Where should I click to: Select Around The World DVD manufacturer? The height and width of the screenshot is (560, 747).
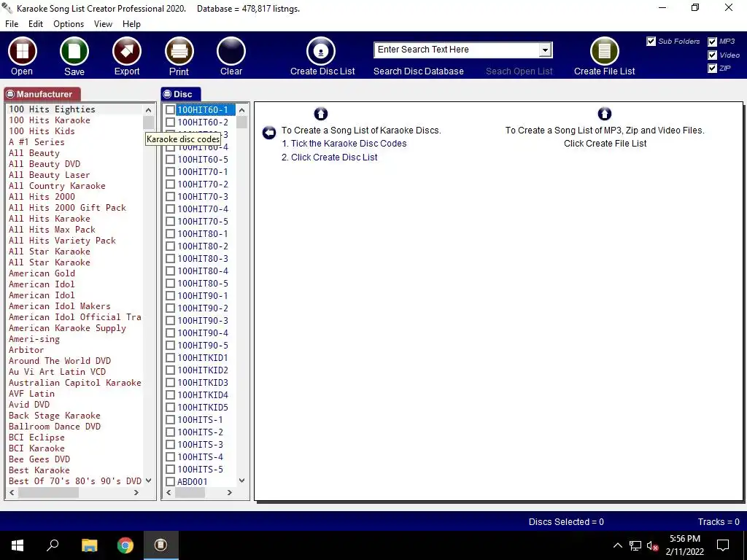point(60,361)
